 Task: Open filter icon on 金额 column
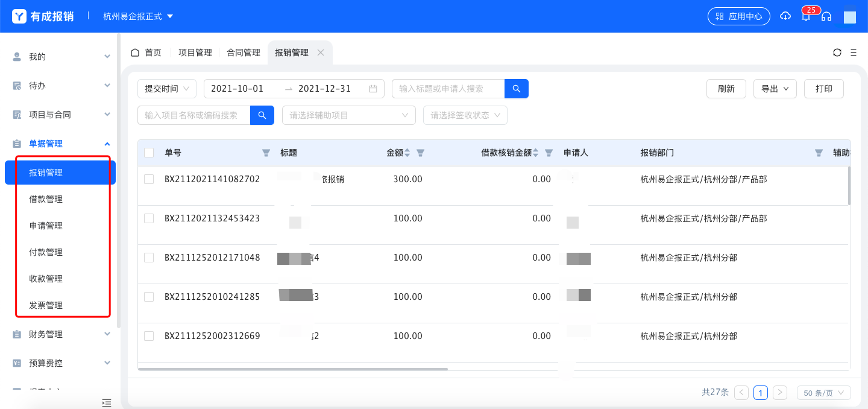click(421, 153)
